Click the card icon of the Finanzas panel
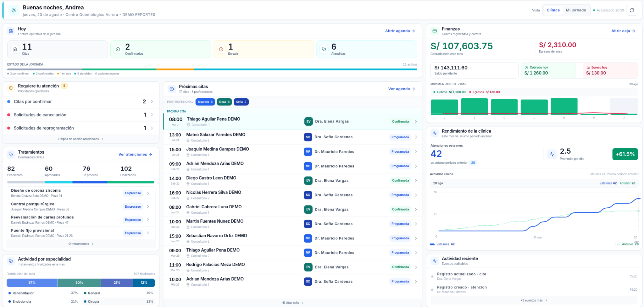 pyautogui.click(x=435, y=31)
